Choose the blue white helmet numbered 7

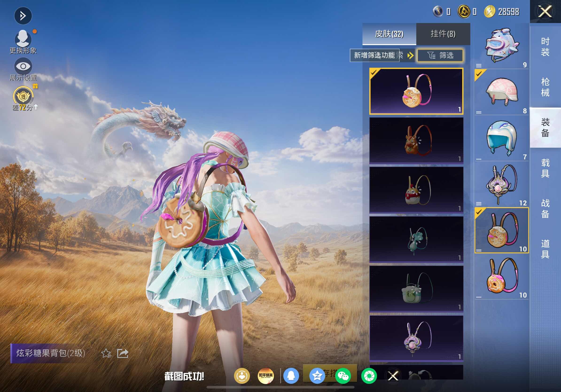point(502,138)
